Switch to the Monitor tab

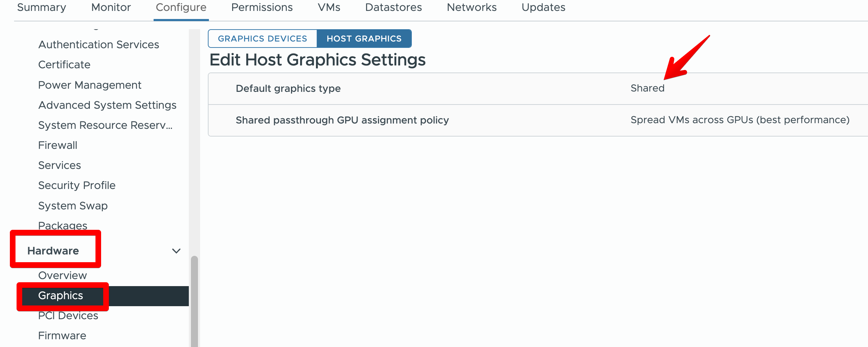(111, 8)
